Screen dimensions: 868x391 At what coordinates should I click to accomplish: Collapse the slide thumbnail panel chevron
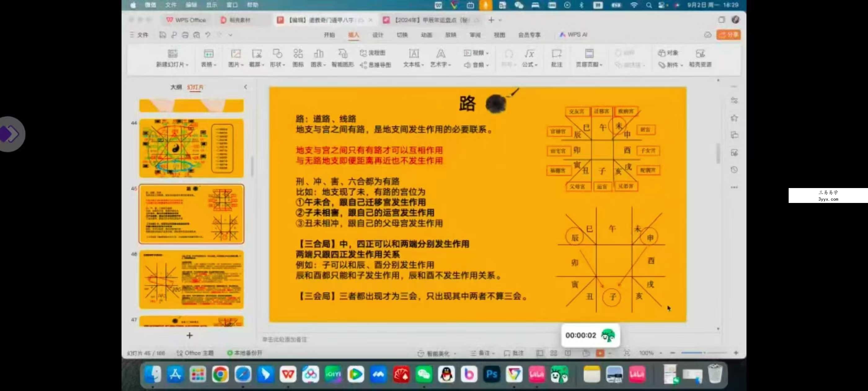tap(245, 87)
